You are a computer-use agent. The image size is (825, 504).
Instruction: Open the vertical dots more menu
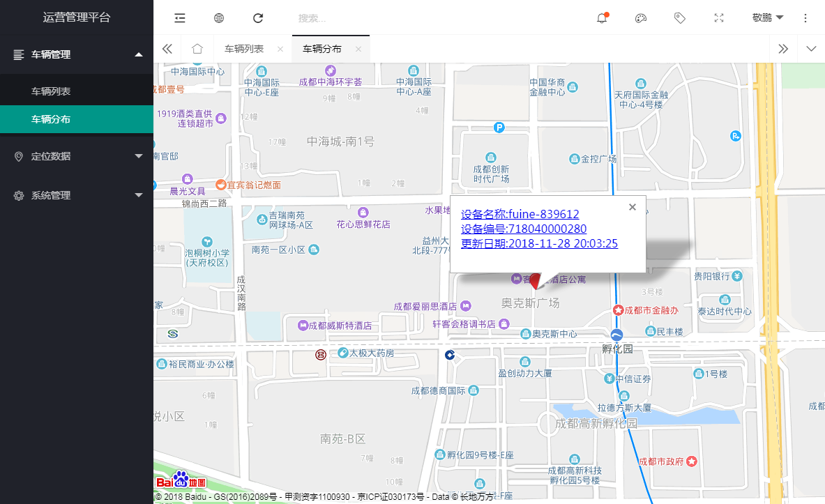click(x=805, y=17)
